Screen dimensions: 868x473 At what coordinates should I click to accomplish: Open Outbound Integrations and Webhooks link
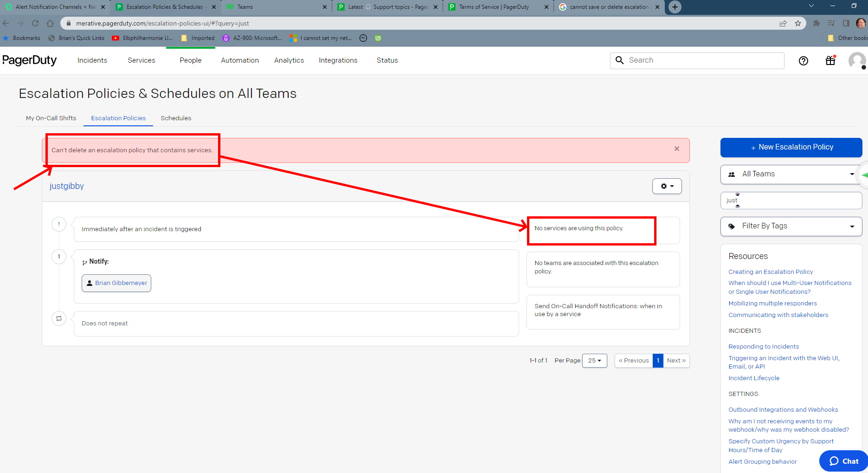coord(783,410)
